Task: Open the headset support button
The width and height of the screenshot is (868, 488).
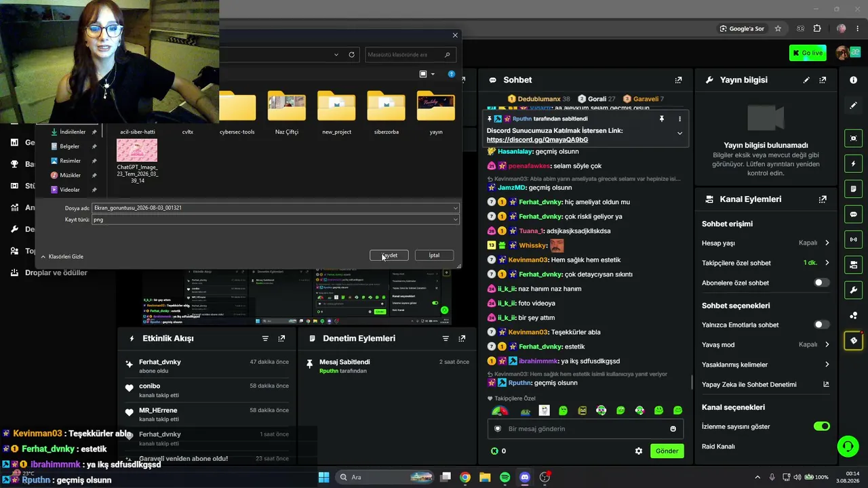Action: 848,446
